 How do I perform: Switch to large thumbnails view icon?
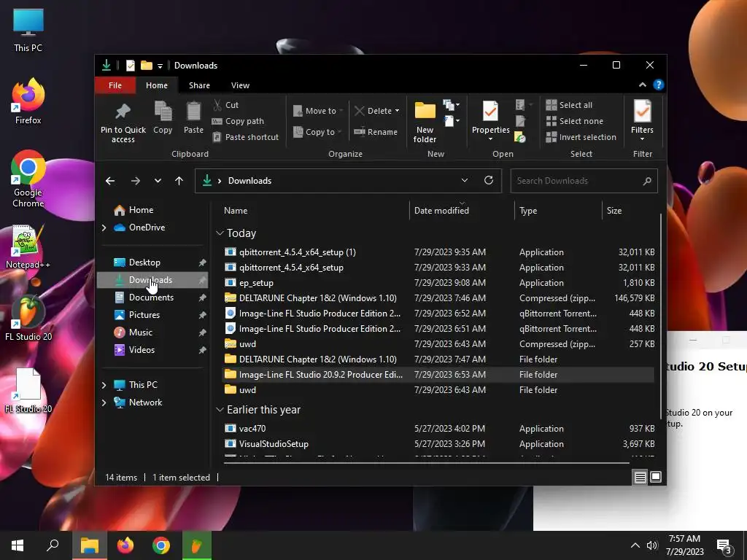coord(656,477)
